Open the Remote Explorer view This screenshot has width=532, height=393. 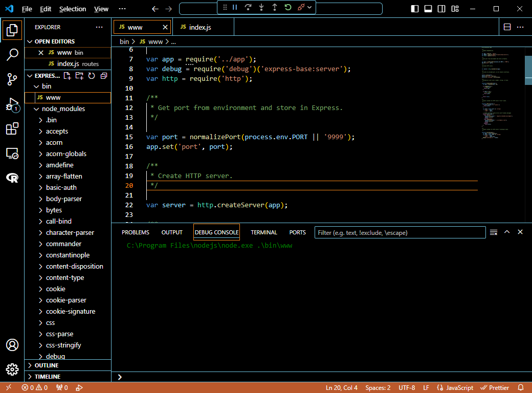(12, 154)
